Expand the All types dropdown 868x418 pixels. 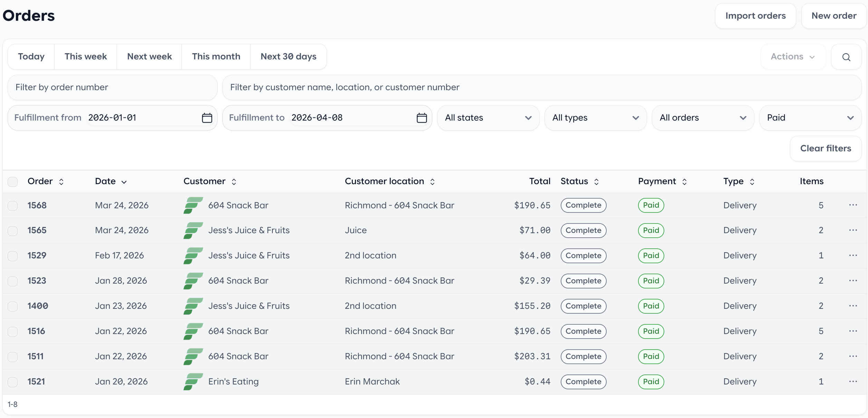pos(595,118)
